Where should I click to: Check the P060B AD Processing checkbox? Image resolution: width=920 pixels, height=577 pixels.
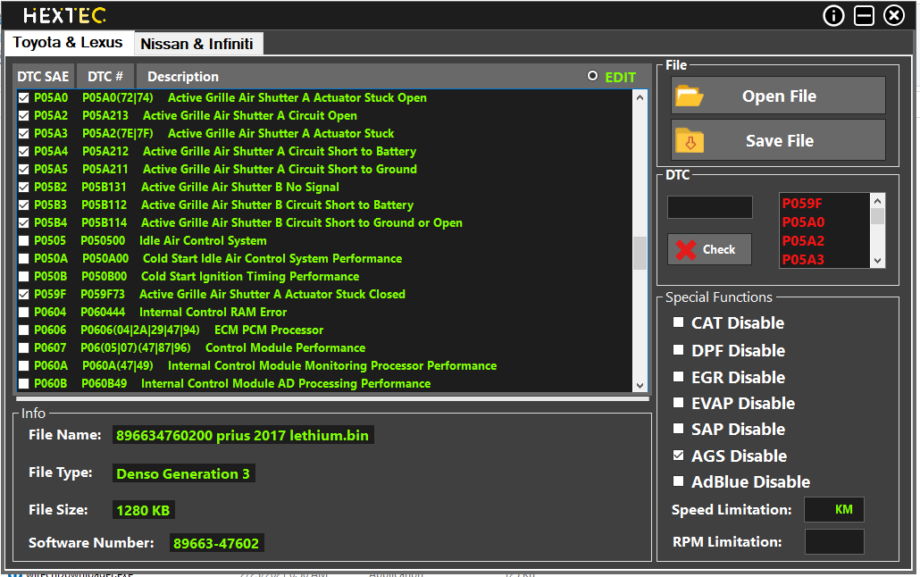pos(23,384)
